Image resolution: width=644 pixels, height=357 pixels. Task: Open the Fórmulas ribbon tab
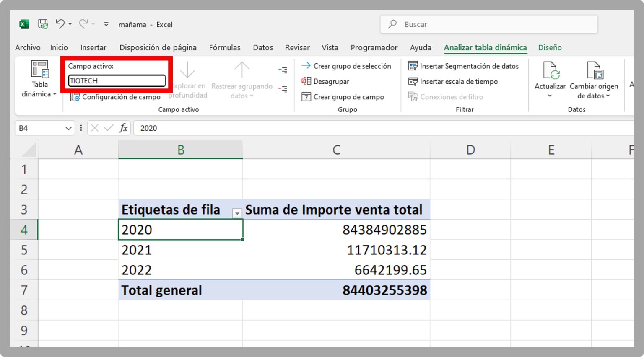(225, 47)
